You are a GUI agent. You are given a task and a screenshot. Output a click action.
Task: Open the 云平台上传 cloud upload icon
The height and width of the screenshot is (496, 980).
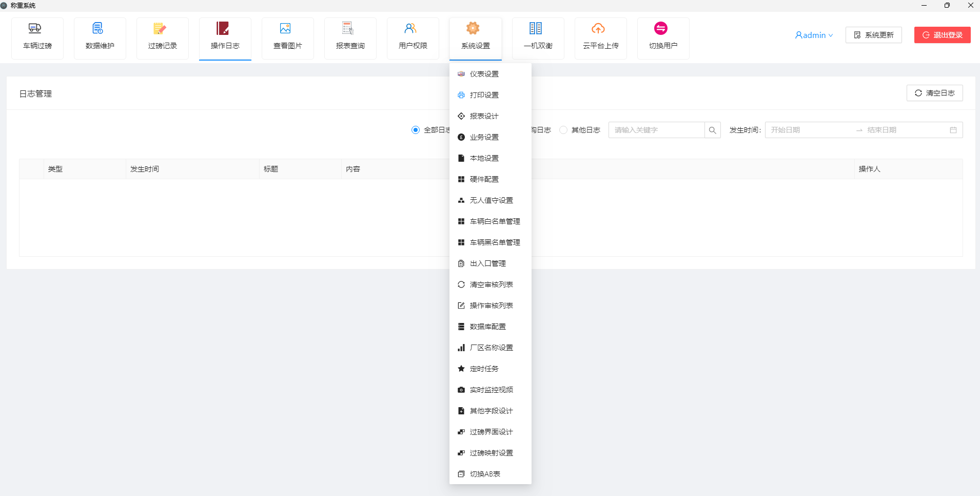coord(601,37)
